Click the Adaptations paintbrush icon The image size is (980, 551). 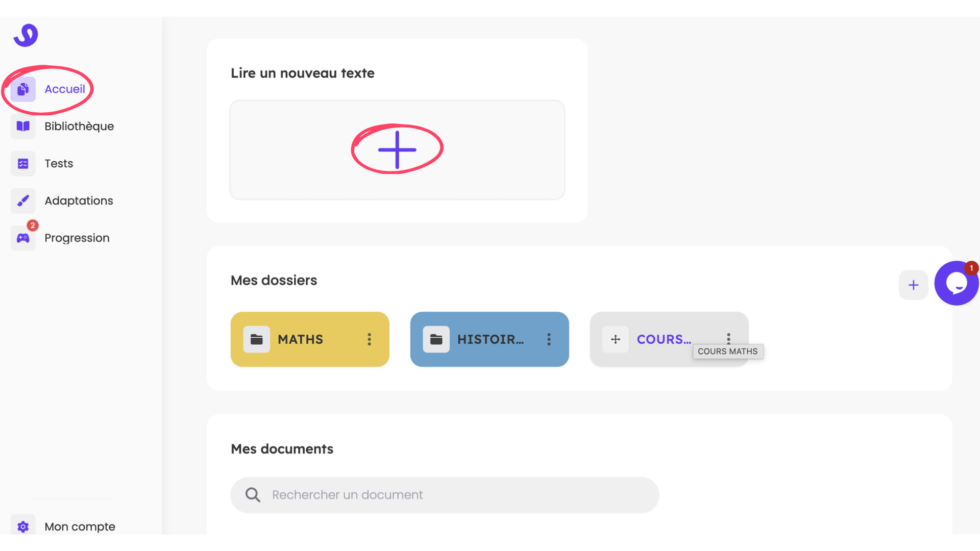point(23,201)
